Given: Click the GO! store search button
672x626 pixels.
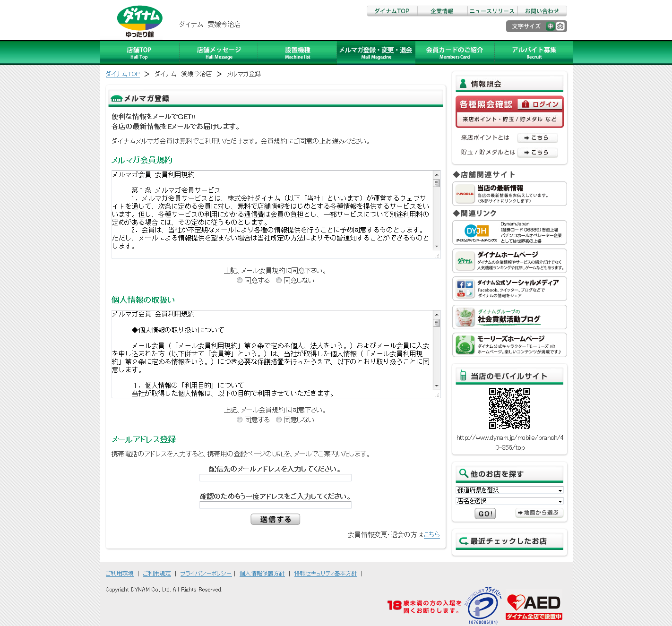Looking at the screenshot, I should coord(485,514).
